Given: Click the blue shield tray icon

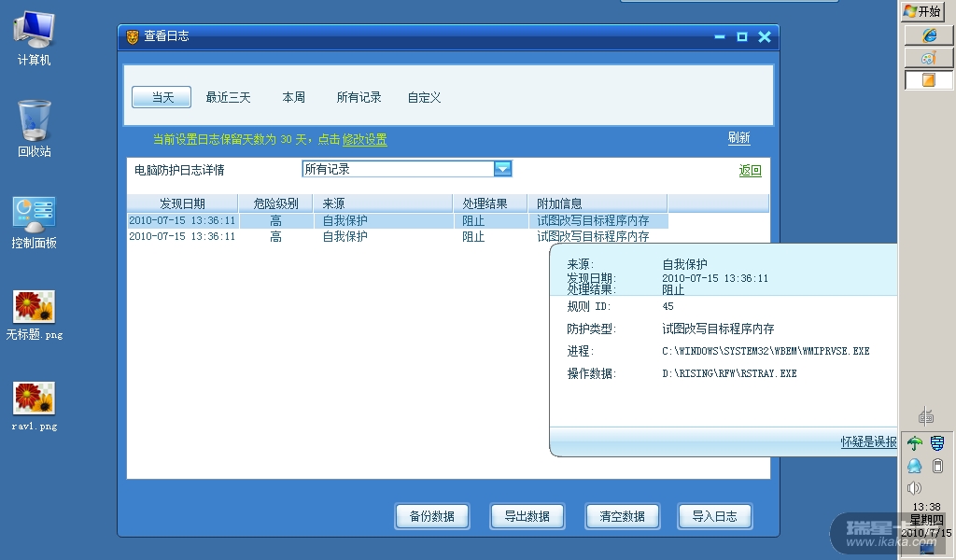Looking at the screenshot, I should click(937, 443).
